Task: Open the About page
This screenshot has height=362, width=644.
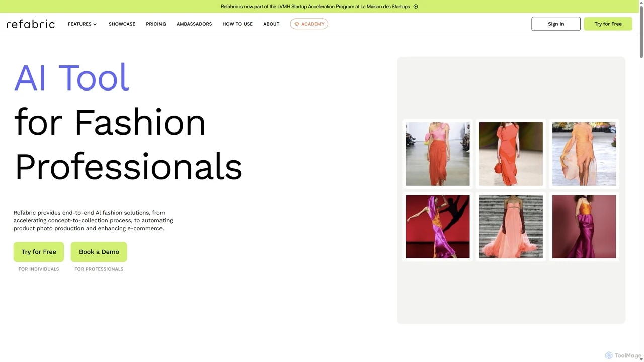Action: tap(271, 24)
